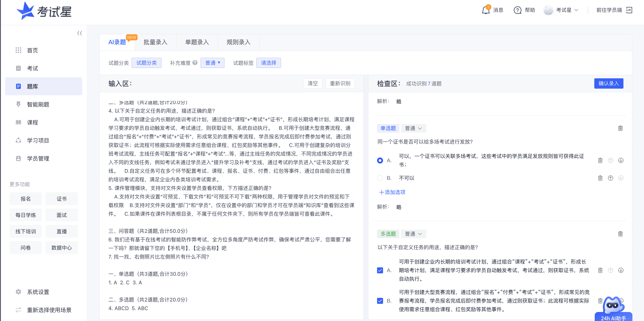The image size is (644, 321).
Task: Open the 普通 difficulty dropdown
Action: click(x=212, y=63)
